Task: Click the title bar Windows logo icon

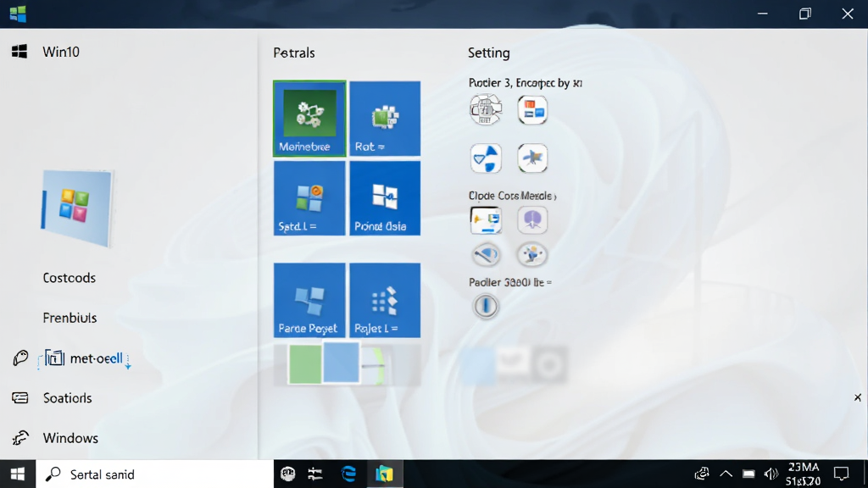Action: point(18,14)
